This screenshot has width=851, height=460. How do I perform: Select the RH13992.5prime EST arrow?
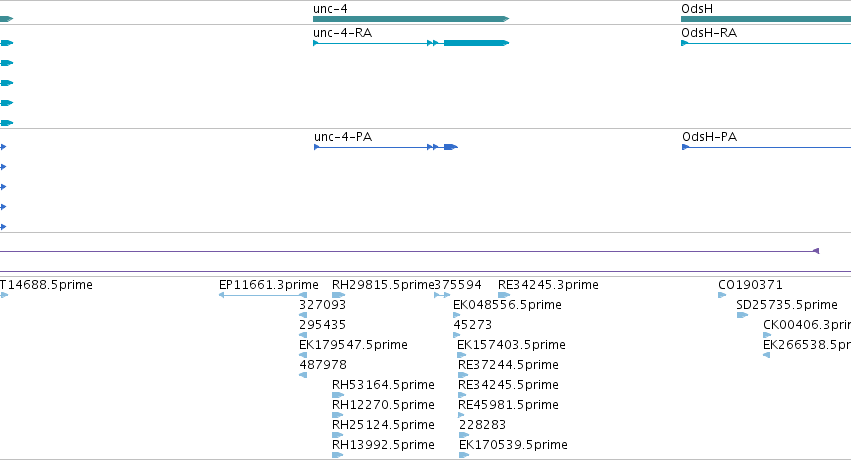[x=338, y=455]
